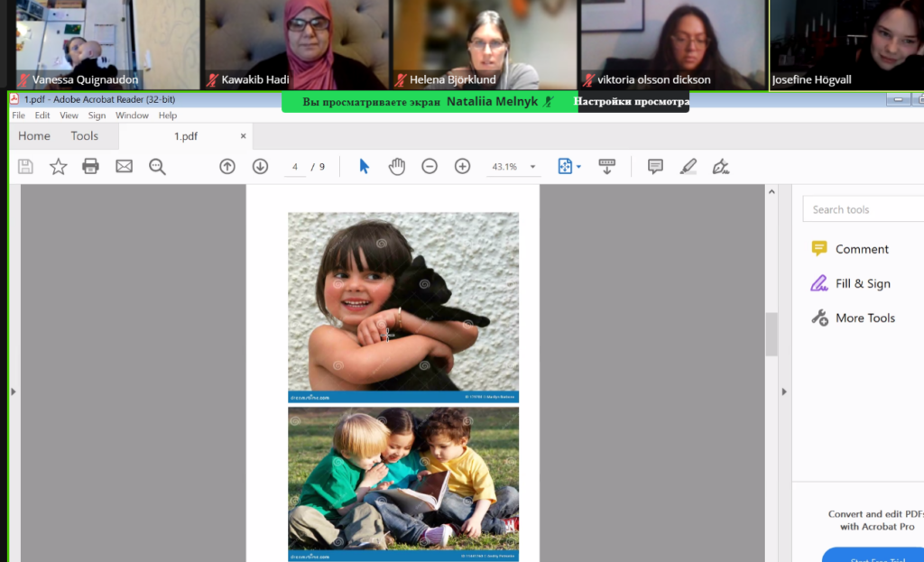
Task: Open the 43.1% zoom level dropdown
Action: (x=532, y=167)
